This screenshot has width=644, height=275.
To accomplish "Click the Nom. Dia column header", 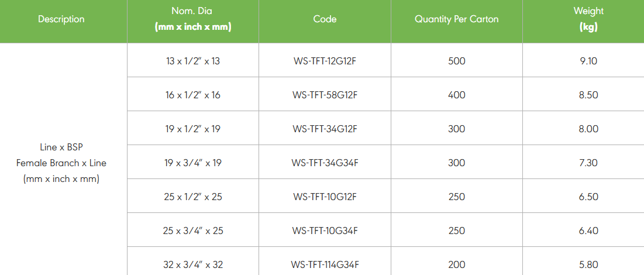I will [193, 19].
